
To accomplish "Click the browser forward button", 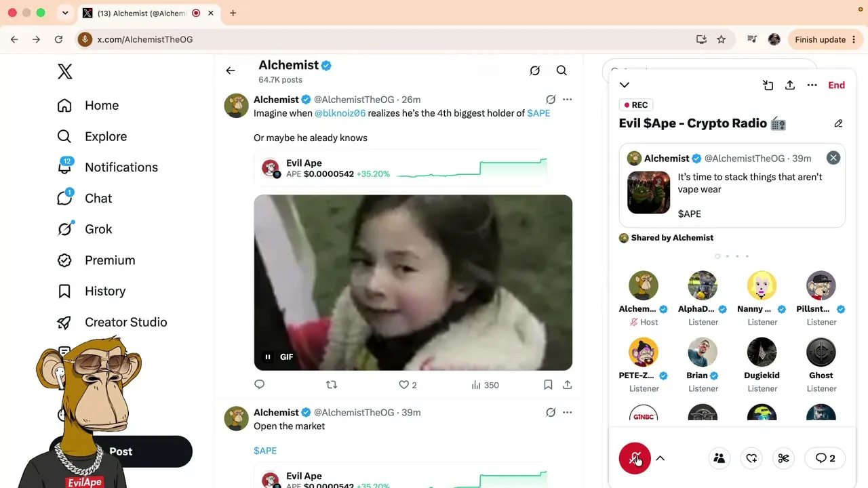I will tap(37, 39).
